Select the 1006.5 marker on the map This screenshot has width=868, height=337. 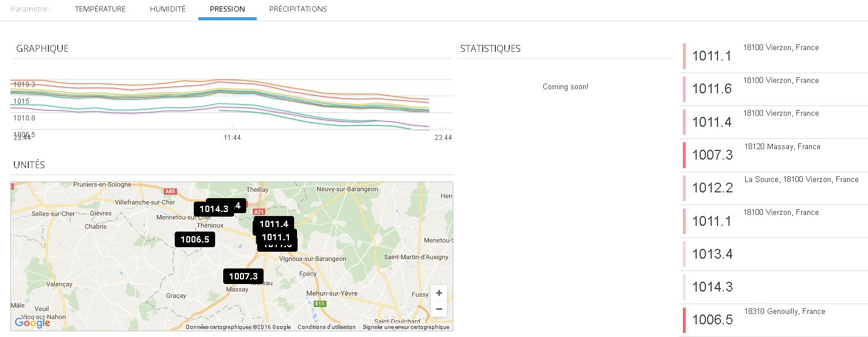(x=195, y=240)
